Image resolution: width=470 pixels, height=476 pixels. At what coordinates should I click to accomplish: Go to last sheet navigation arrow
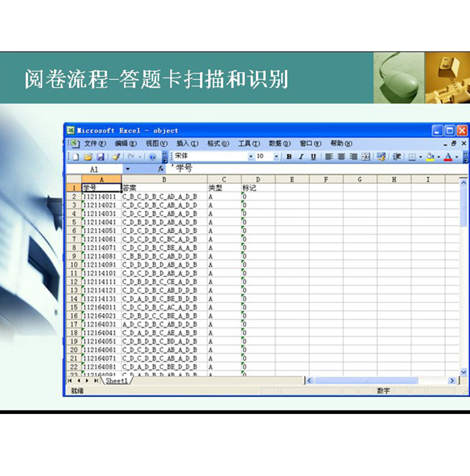tap(96, 381)
